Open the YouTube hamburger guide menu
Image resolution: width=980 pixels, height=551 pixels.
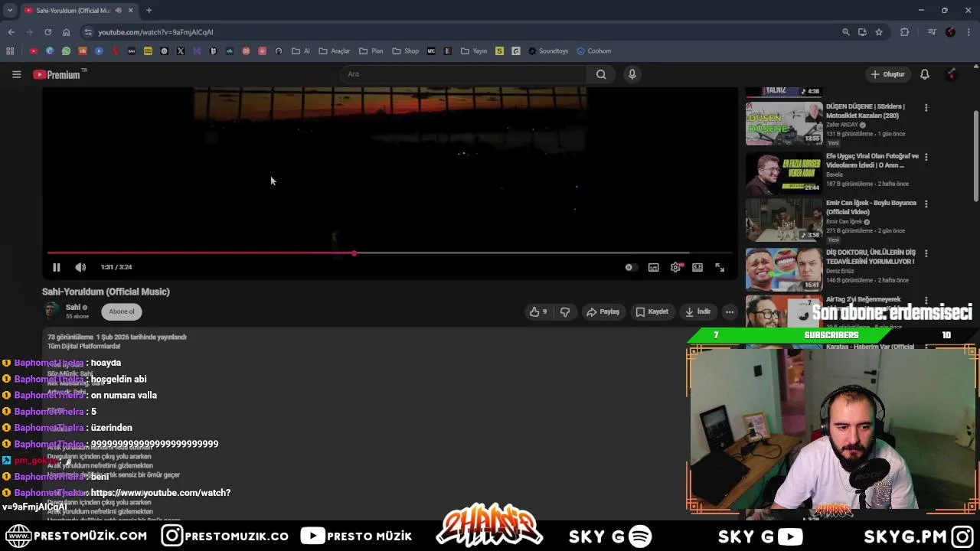pos(16,74)
